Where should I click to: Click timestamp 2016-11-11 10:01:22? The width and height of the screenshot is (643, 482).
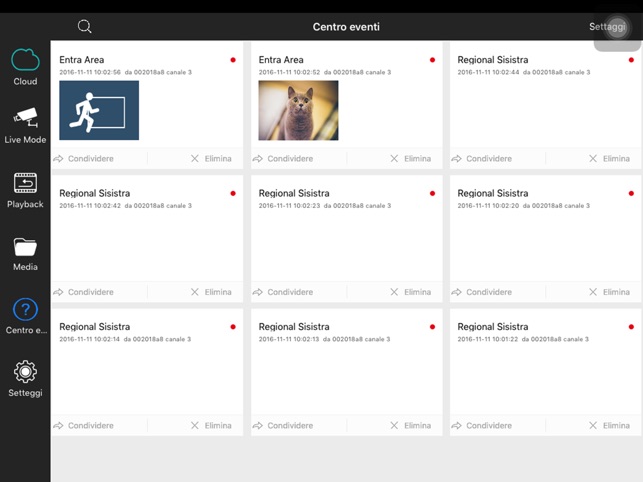tap(488, 339)
